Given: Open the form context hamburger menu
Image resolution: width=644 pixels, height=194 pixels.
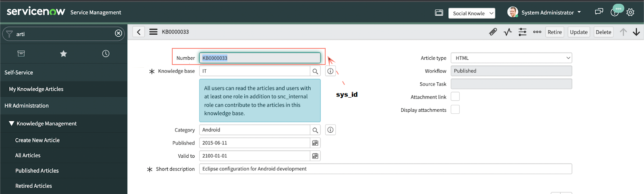Looking at the screenshot, I should pyautogui.click(x=153, y=32).
